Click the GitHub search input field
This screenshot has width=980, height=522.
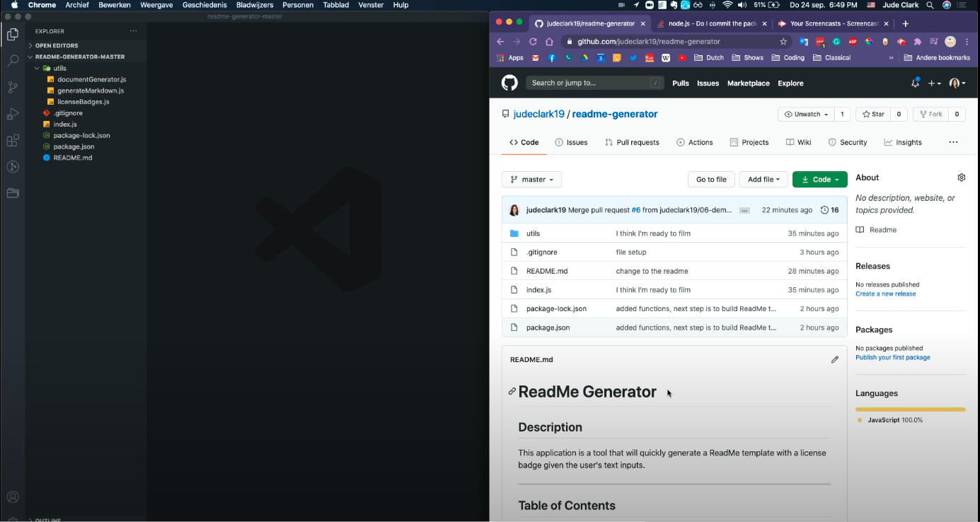coord(594,83)
